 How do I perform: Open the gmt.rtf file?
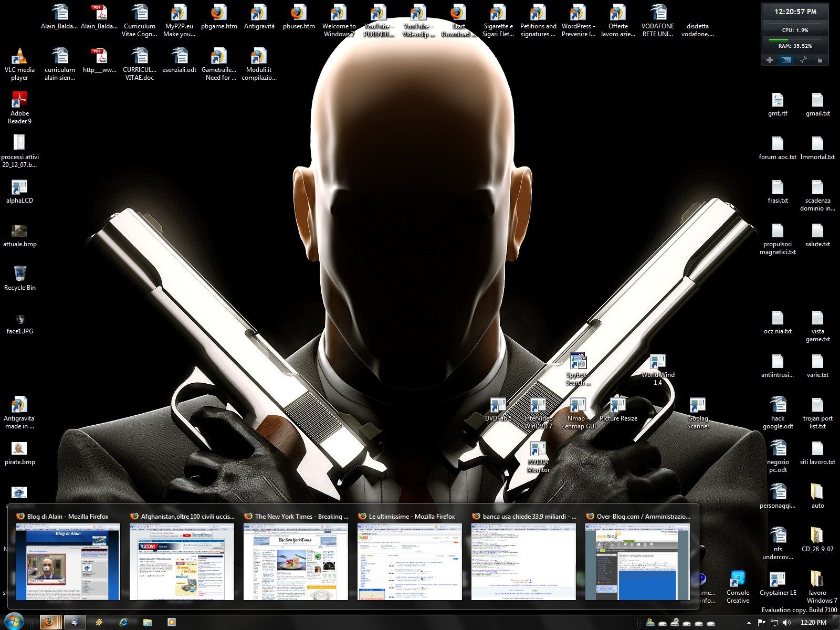[778, 104]
